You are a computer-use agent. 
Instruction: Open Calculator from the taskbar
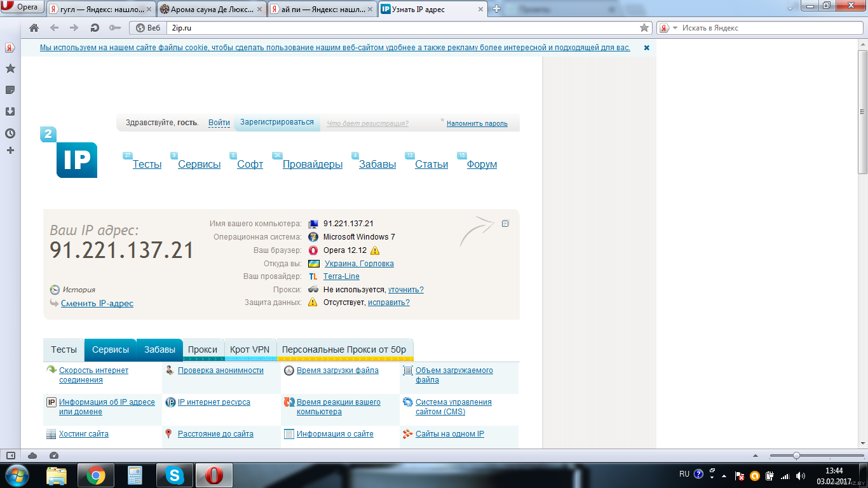pos(135,475)
